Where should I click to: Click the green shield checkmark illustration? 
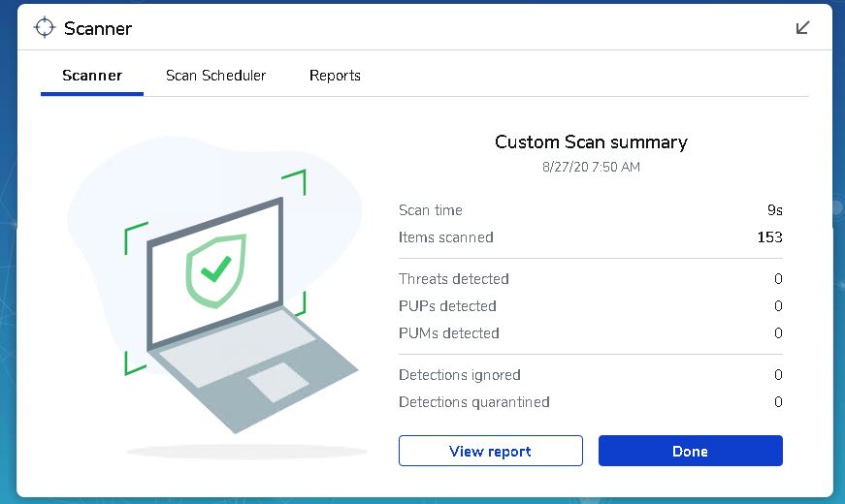pos(216,270)
